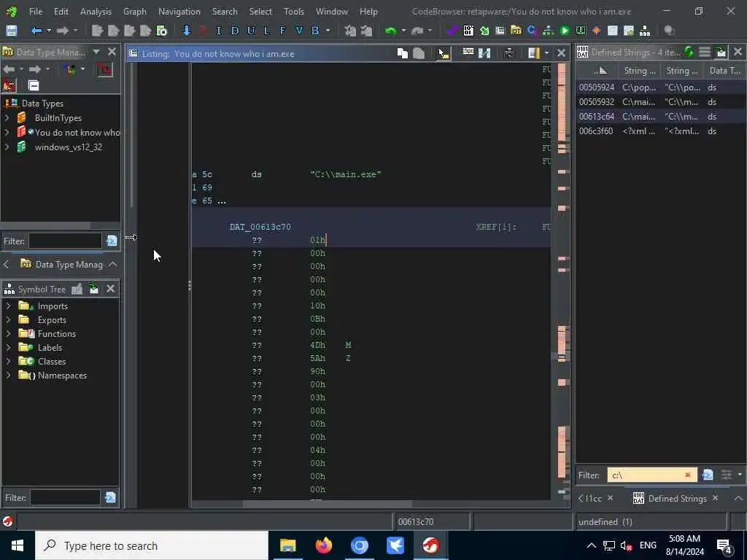Screen dimensions: 747x560
Task: Jump to next instruction with the I icon
Action: tap(219, 31)
